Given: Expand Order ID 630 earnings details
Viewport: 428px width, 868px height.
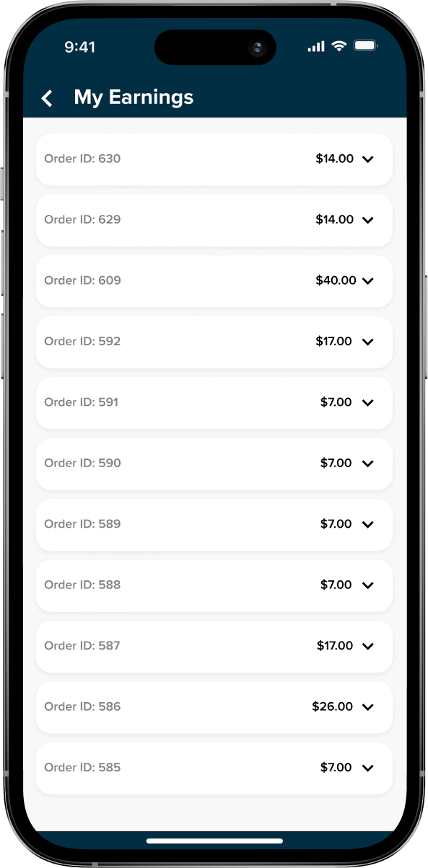Looking at the screenshot, I should (x=367, y=159).
